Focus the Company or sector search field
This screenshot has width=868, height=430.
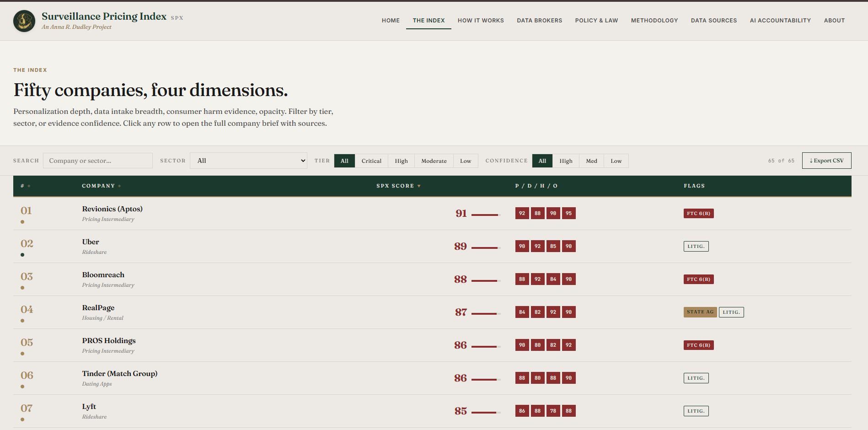tap(98, 161)
